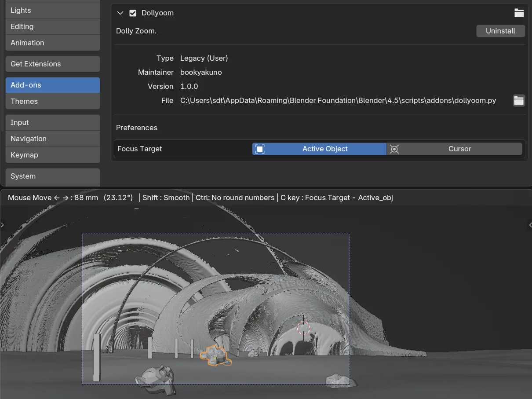Open the Keymap preferences section
The image size is (532, 399).
(52, 155)
